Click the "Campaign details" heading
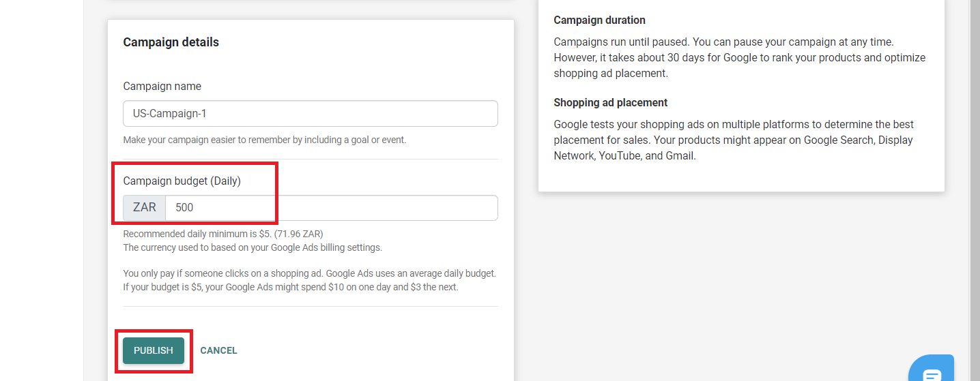Screen dimensions: 980x381 (x=171, y=42)
